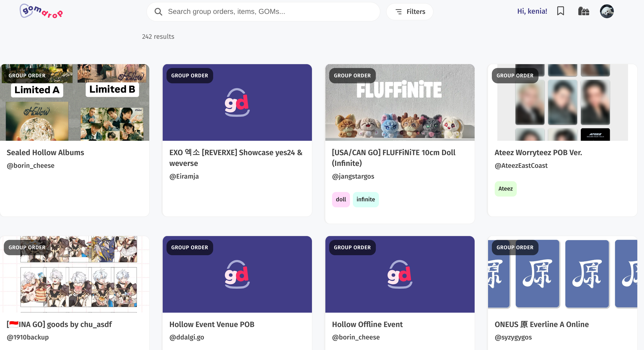Screen dimensions: 644x350
Task: Click the Hi, kenia! greeting
Action: pos(532,11)
